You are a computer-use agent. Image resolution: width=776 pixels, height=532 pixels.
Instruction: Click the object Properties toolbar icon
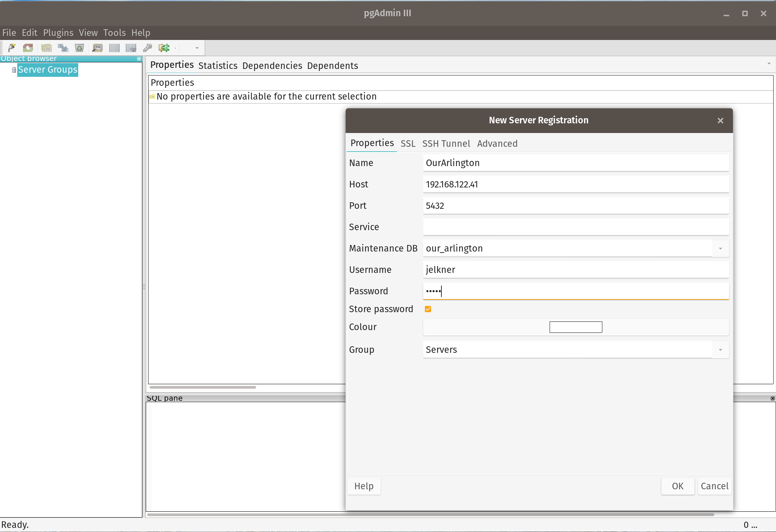point(46,48)
